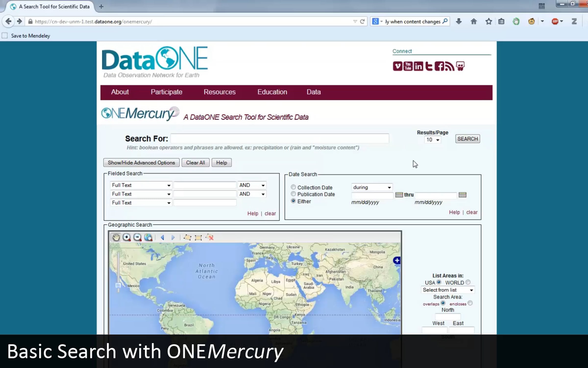Click Show/Hide Advanced Options button
The width and height of the screenshot is (588, 368).
click(141, 163)
